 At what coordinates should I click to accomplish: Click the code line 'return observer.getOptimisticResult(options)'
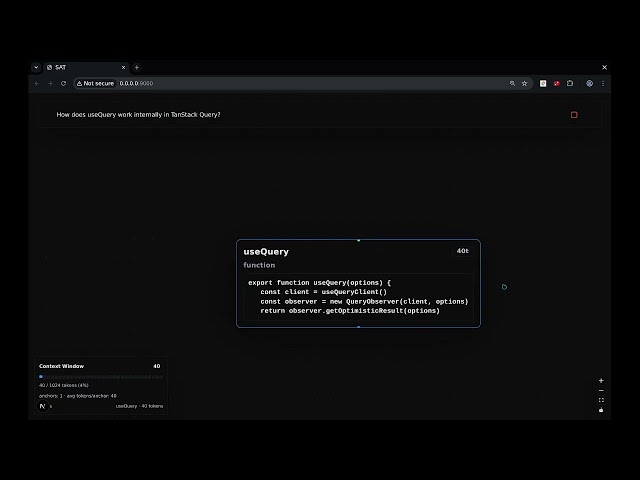pyautogui.click(x=350, y=311)
